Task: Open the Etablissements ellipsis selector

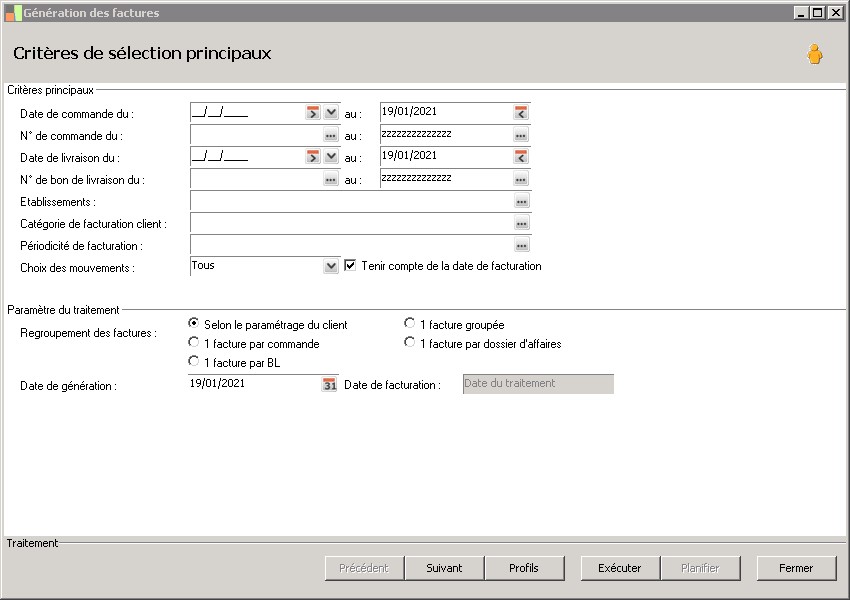Action: [x=521, y=201]
